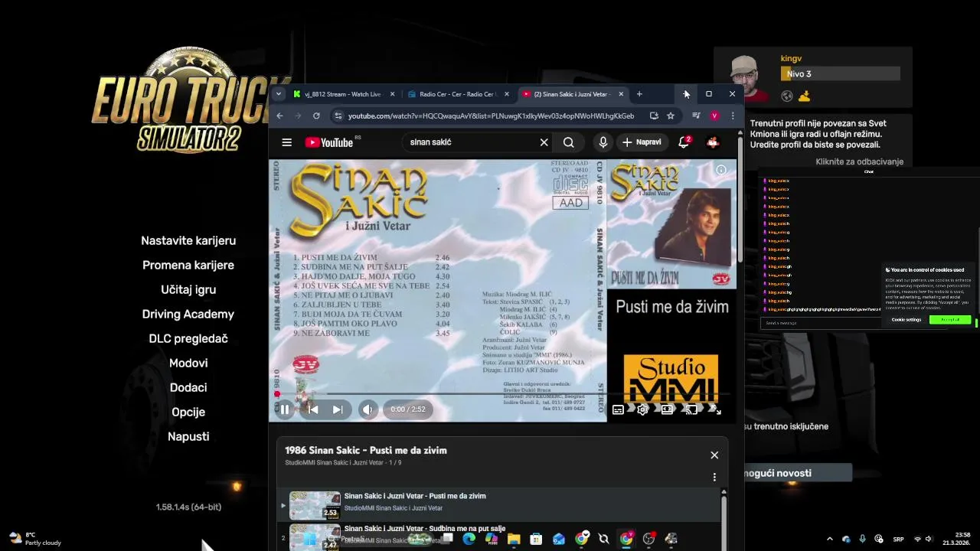Select Napusti to quit the game

pyautogui.click(x=188, y=436)
